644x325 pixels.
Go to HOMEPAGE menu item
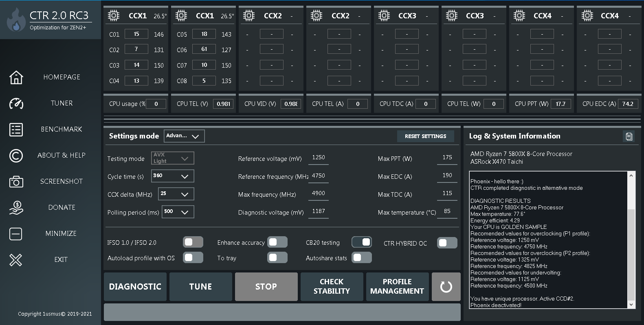(62, 77)
